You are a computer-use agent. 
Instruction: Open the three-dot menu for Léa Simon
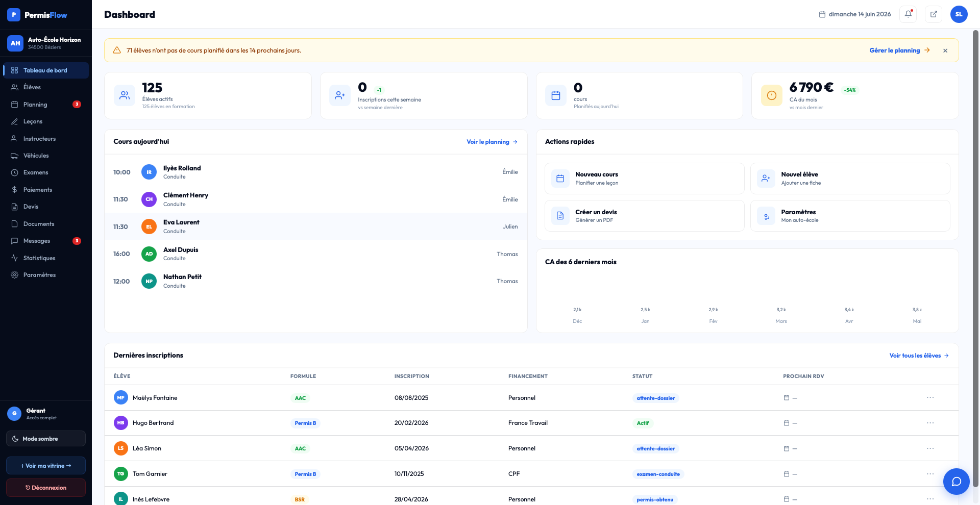(930, 448)
